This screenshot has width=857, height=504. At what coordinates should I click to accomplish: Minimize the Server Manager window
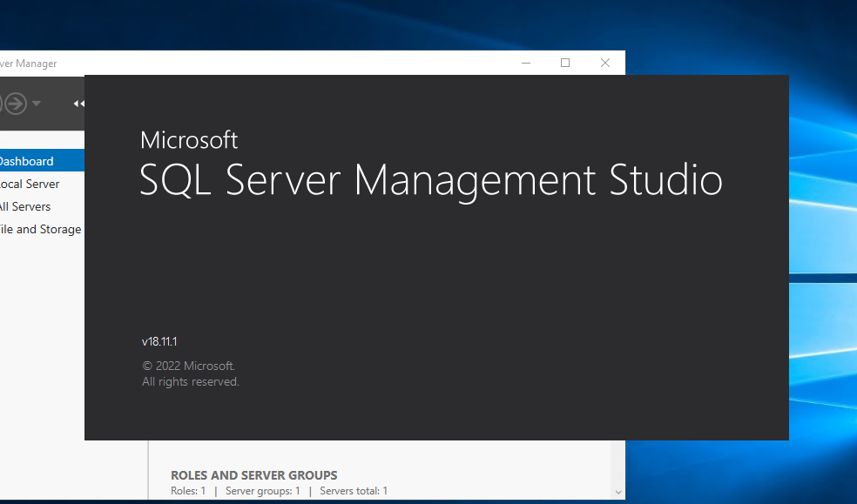coord(526,63)
